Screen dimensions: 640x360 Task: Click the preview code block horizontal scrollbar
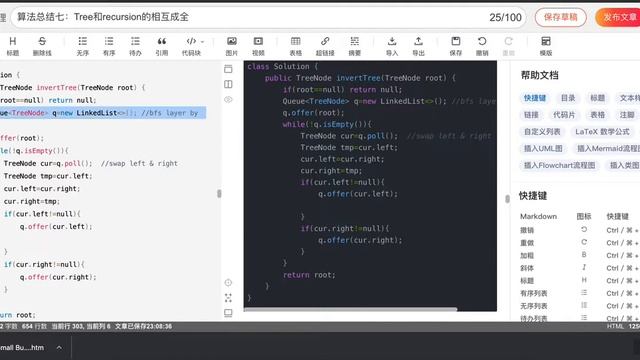[x=351, y=309]
